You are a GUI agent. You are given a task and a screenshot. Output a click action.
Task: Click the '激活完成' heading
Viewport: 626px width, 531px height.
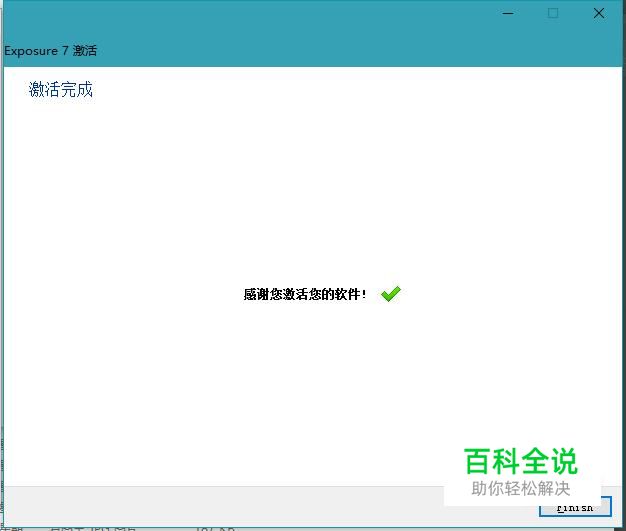(61, 89)
